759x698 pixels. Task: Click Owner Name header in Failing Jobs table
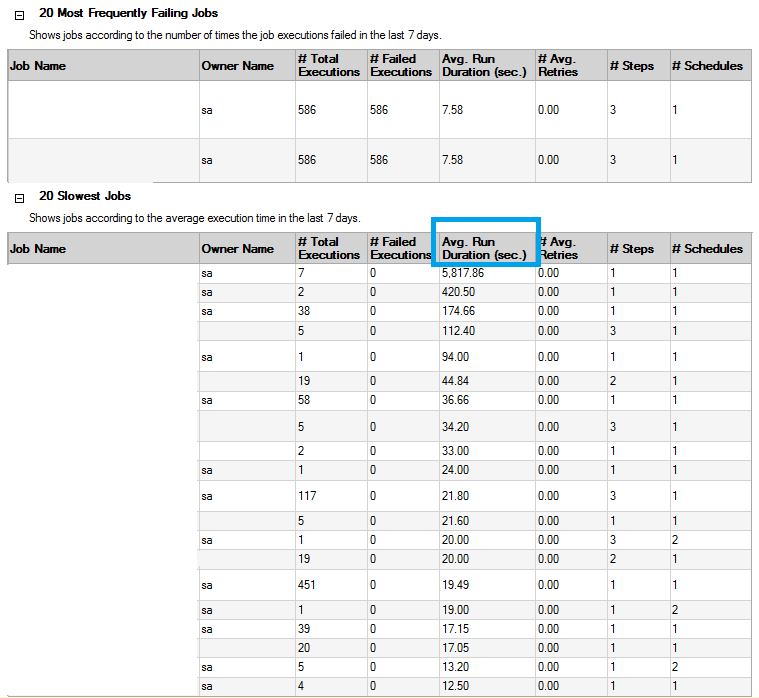[x=237, y=66]
